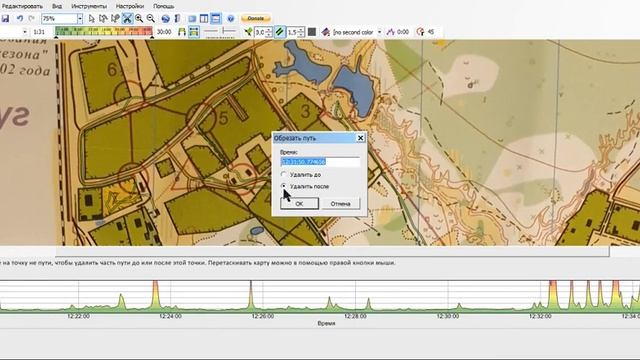Image resolution: width=640 pixels, height=360 pixels.
Task: Click control circle 5 on the map
Action: click(x=201, y=117)
